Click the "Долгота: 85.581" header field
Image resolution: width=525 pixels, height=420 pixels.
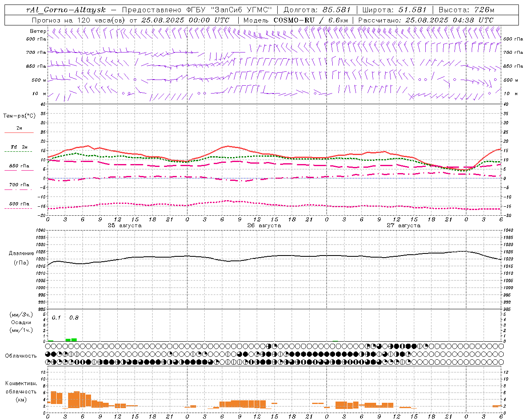coord(317,10)
